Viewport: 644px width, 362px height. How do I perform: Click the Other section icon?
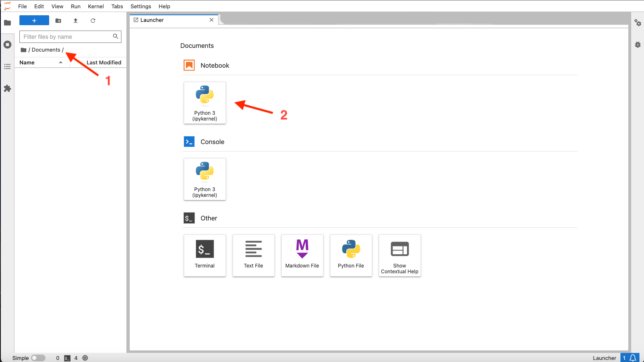click(189, 218)
